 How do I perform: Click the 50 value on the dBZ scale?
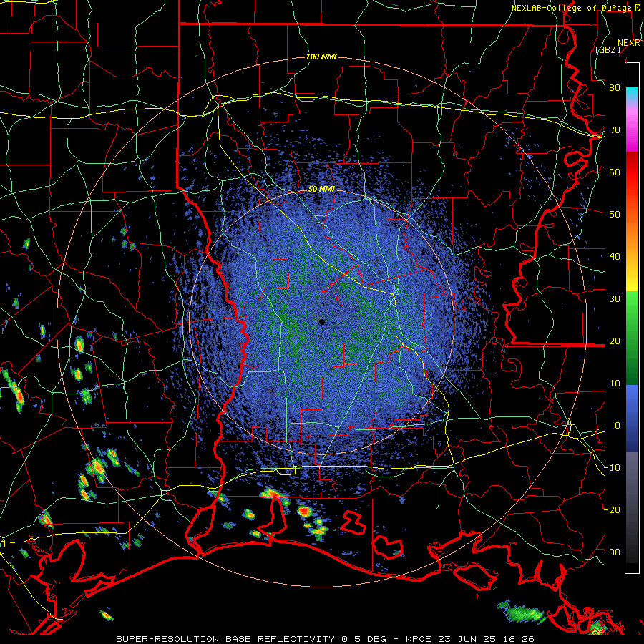pos(615,215)
